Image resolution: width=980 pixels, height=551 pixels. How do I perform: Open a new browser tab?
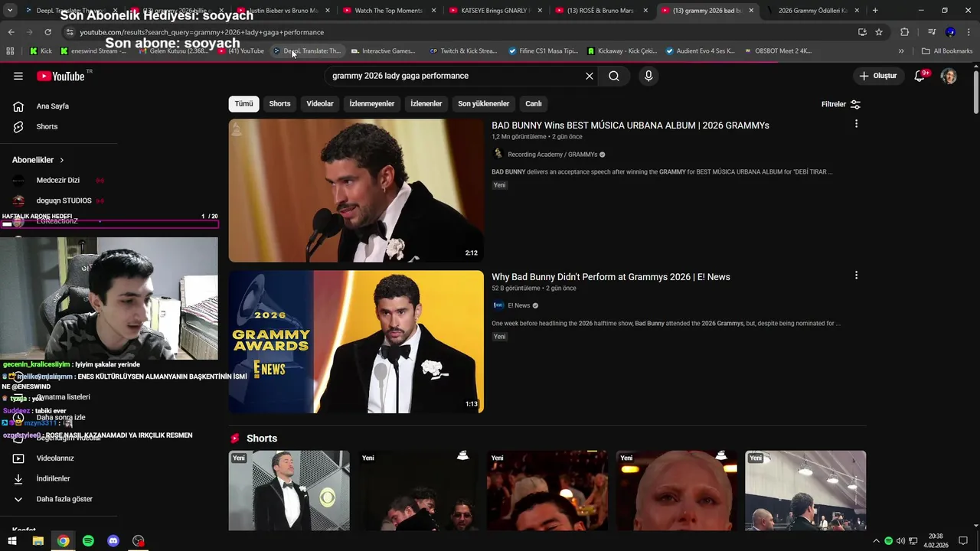(x=875, y=11)
